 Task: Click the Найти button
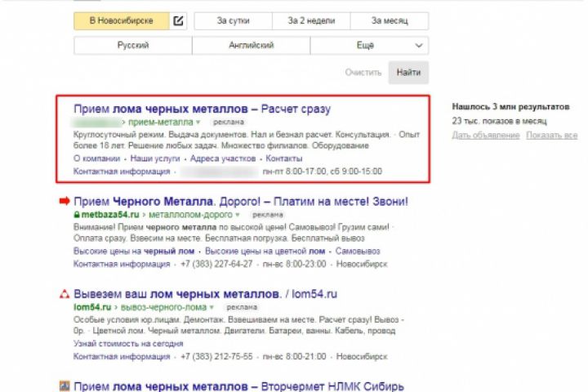pos(408,73)
